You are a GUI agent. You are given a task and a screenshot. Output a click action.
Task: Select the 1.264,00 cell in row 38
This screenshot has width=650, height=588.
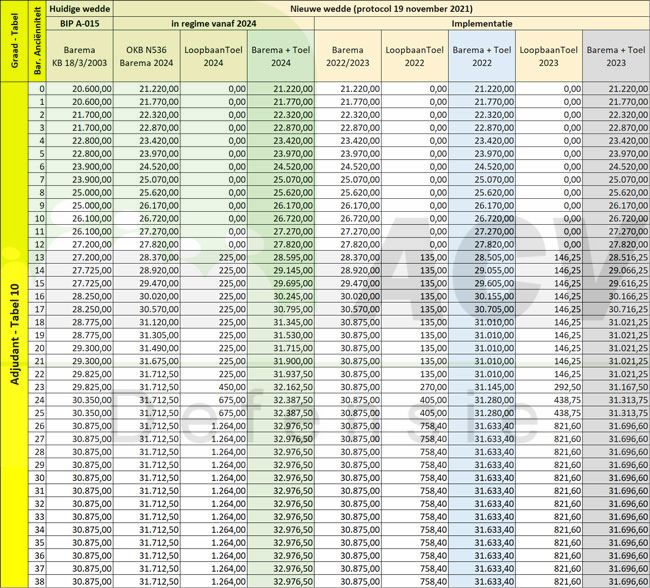214,581
